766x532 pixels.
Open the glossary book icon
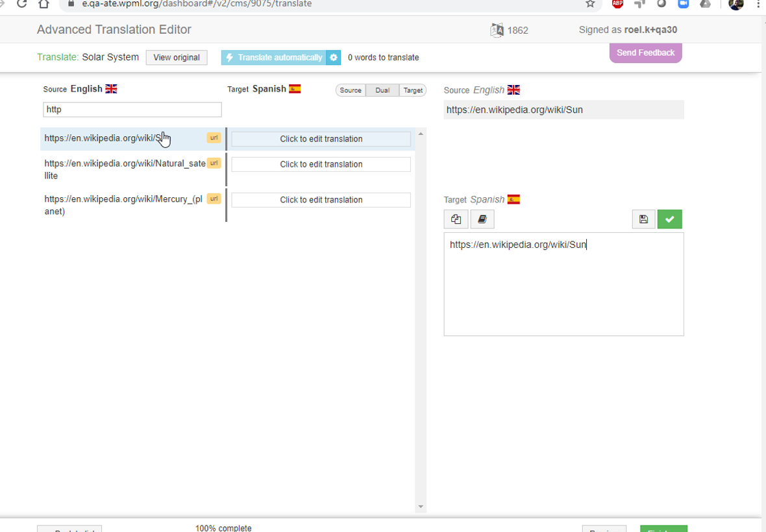[x=482, y=219]
